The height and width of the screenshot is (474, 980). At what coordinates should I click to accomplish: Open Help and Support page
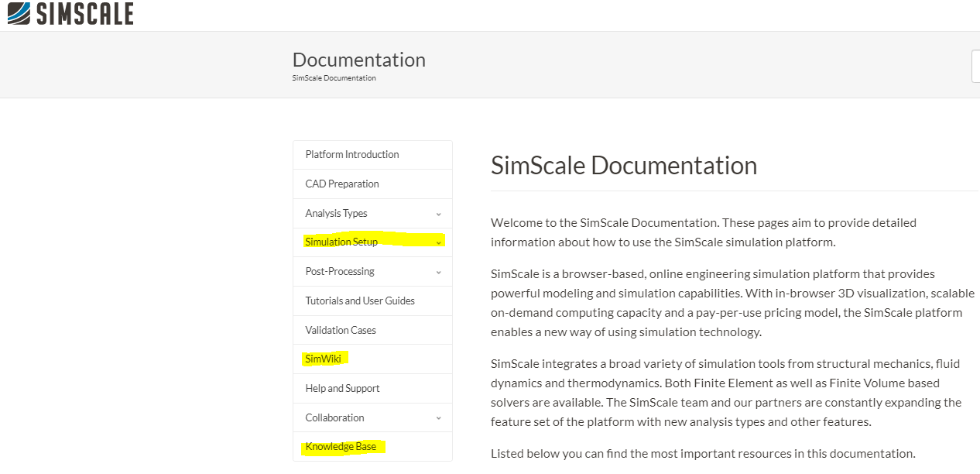click(342, 388)
